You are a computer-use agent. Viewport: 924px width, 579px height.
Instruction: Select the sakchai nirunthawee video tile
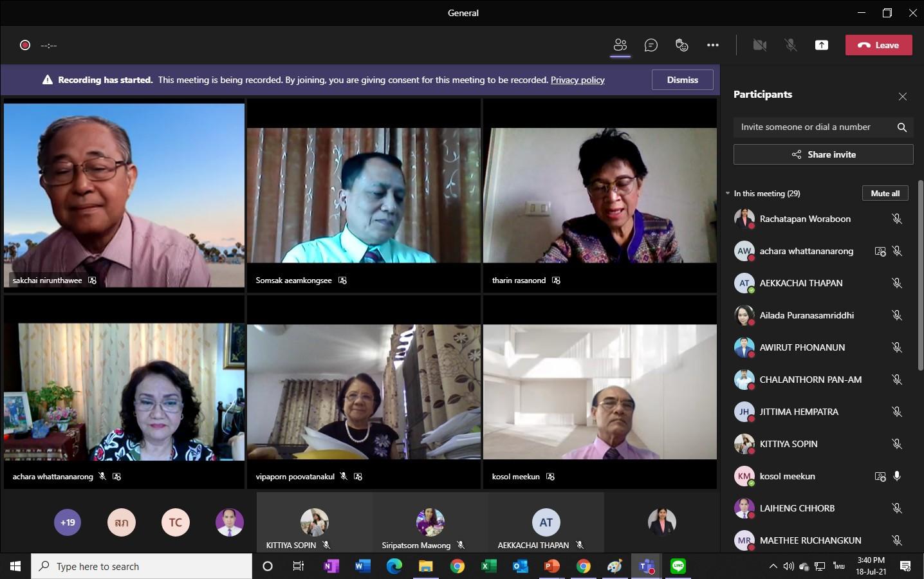pyautogui.click(x=124, y=195)
